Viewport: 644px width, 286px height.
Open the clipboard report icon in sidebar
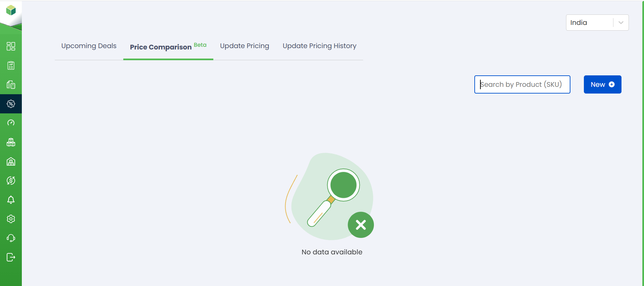11,65
